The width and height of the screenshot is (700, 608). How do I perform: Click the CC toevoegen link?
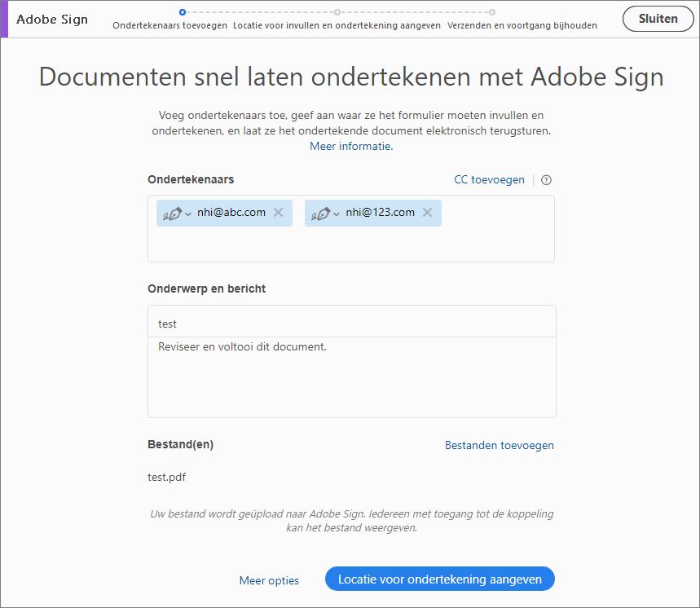tap(489, 179)
